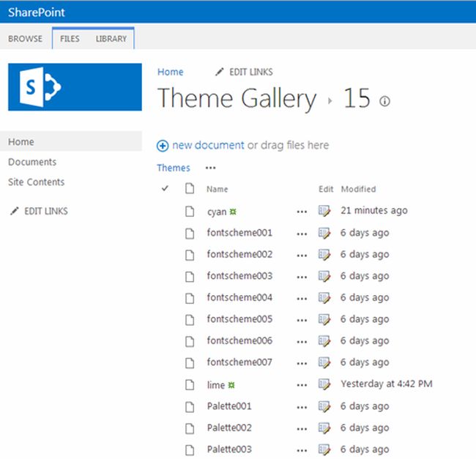Open the ellipsis menu for fontscheme003
This screenshot has height=459, width=476.
[x=302, y=277]
